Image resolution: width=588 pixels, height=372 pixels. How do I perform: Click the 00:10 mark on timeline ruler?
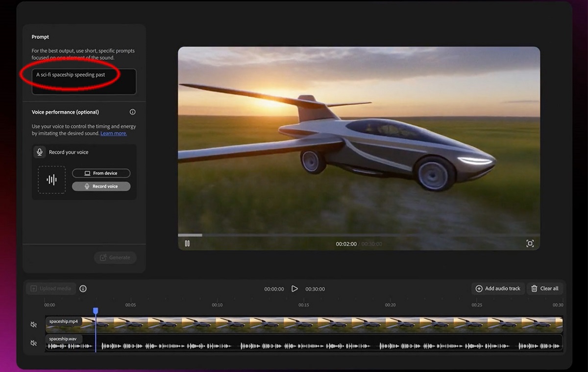tap(217, 305)
